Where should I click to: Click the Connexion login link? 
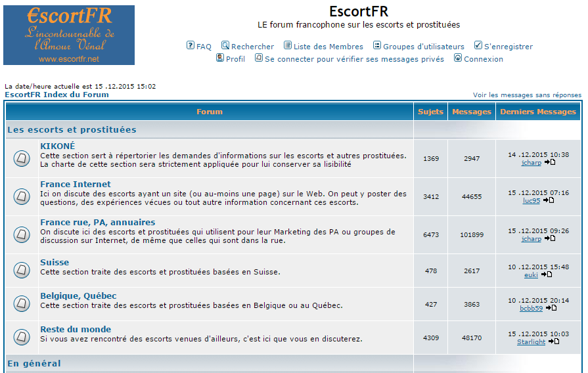point(484,59)
